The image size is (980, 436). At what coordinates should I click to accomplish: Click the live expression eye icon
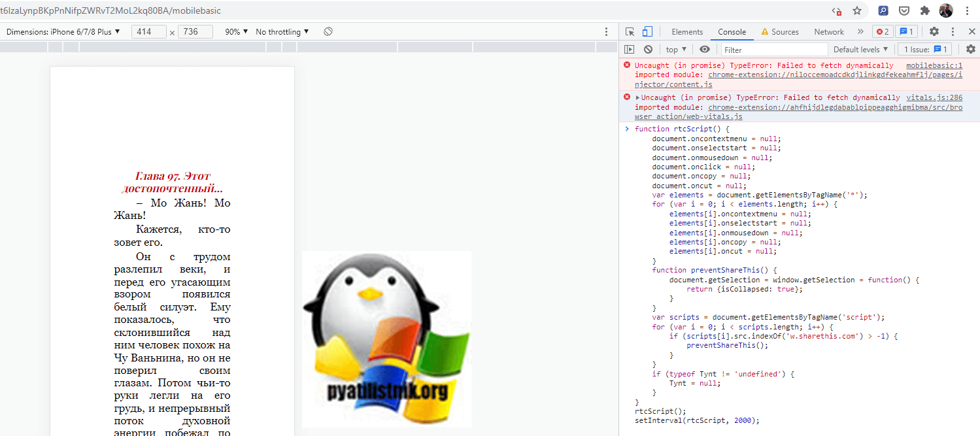(x=704, y=49)
